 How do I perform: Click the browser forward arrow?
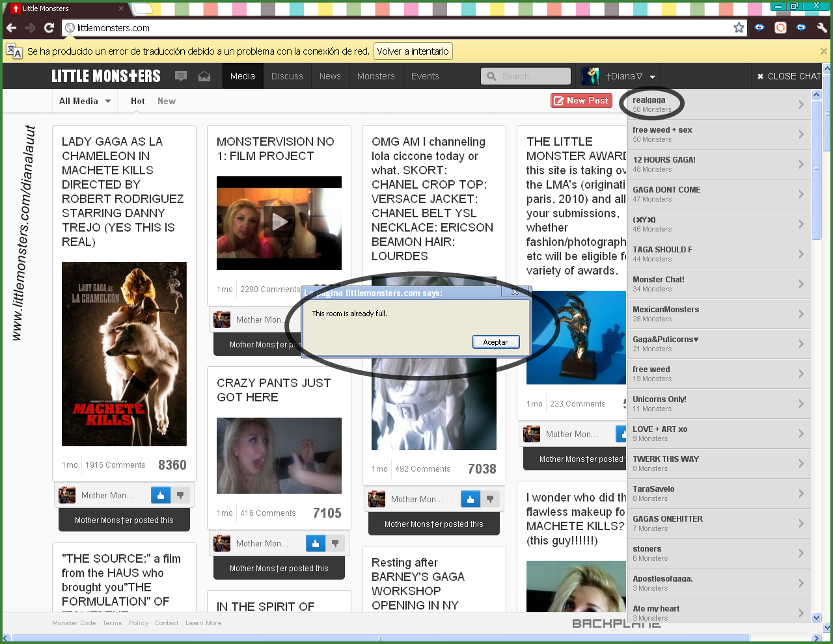(30, 27)
